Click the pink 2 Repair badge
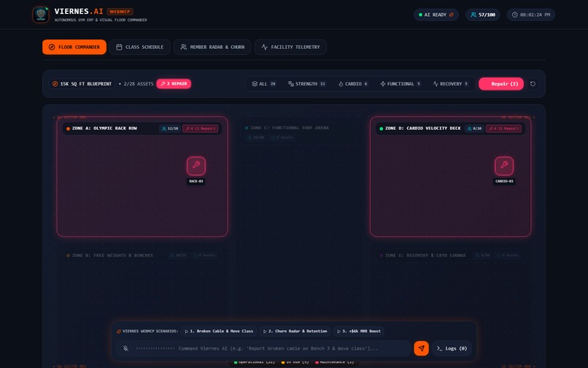Viewport: 588px width, 368px height. click(174, 84)
